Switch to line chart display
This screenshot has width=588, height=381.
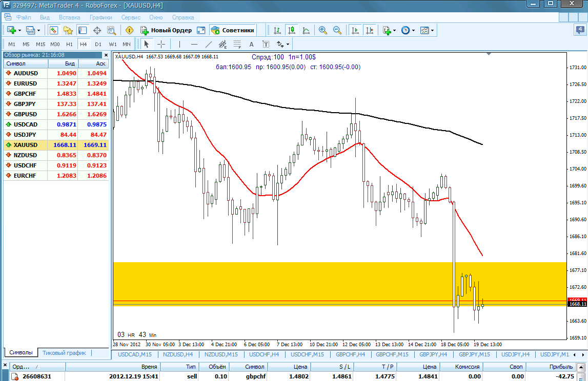tap(306, 30)
